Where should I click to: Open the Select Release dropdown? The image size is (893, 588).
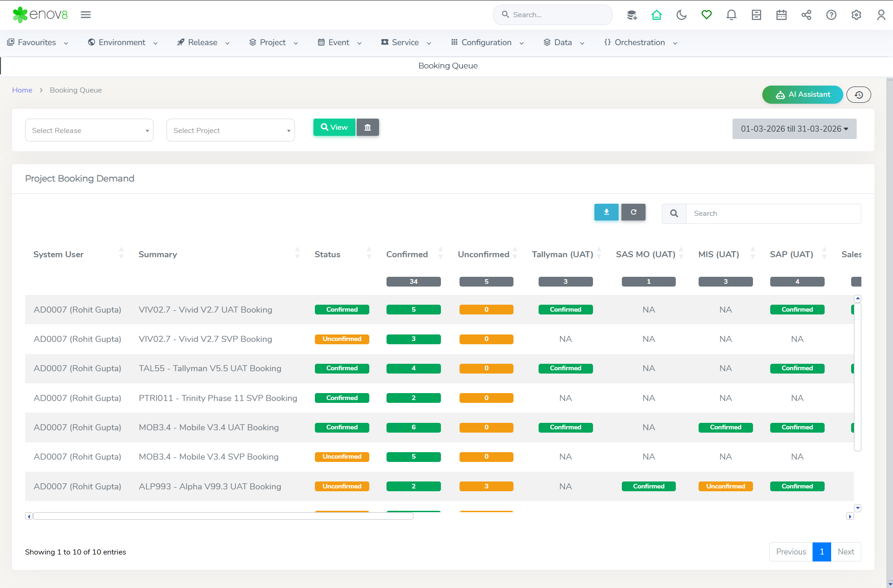(89, 130)
